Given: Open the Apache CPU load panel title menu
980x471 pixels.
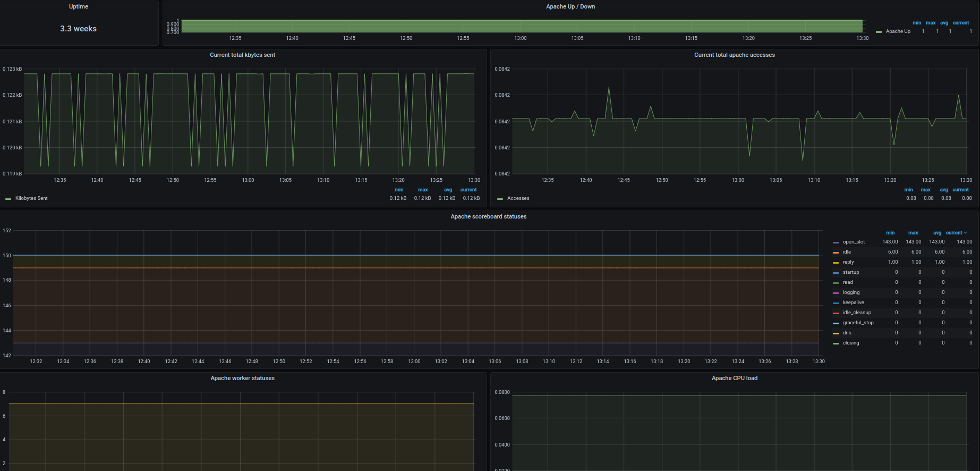Looking at the screenshot, I should 734,378.
